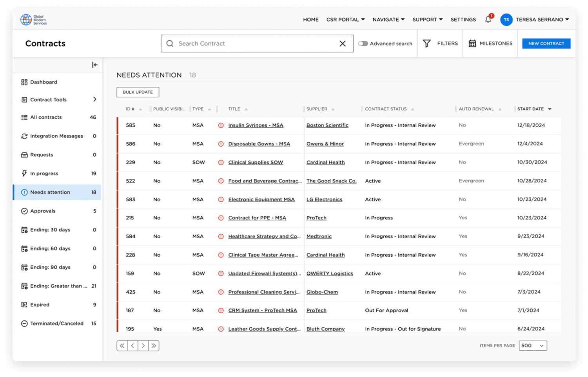This screenshot has height=377, width=588.
Task: Open the LG Electronics supplier link
Action: tap(324, 199)
